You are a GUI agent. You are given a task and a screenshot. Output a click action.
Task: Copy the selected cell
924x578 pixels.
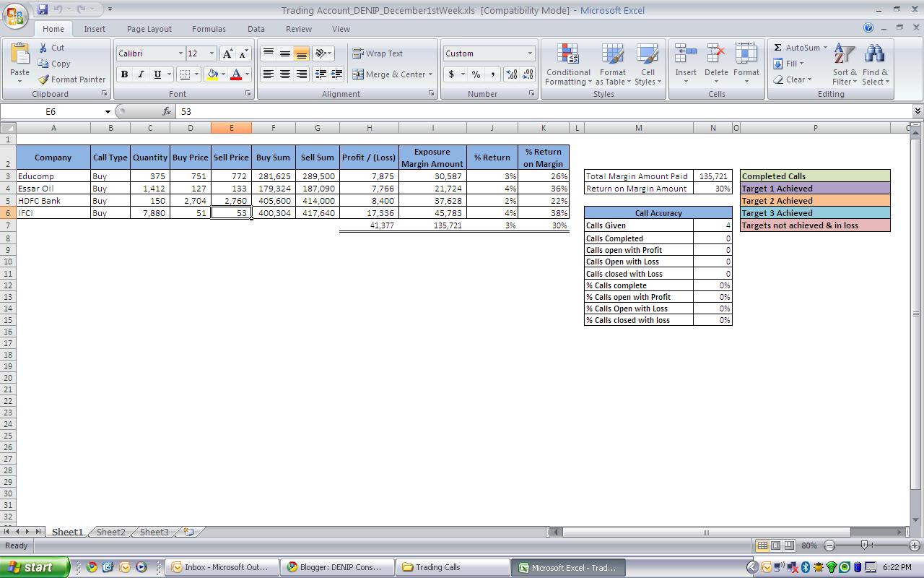tap(54, 64)
